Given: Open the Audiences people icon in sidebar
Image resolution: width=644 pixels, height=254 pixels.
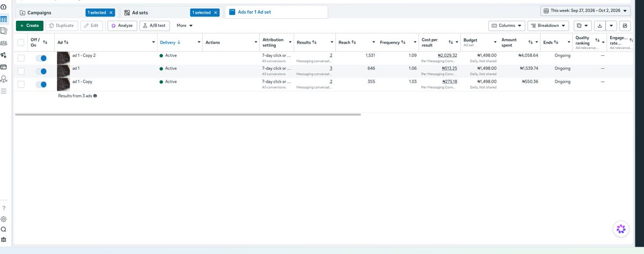Looking at the screenshot, I should click(4, 43).
